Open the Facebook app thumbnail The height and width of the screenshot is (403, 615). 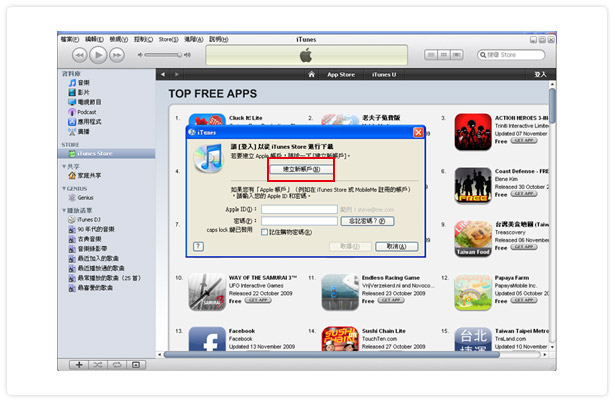click(207, 339)
